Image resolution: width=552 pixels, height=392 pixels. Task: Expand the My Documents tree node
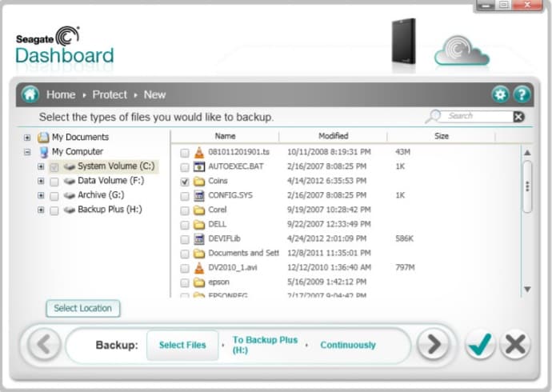27,138
